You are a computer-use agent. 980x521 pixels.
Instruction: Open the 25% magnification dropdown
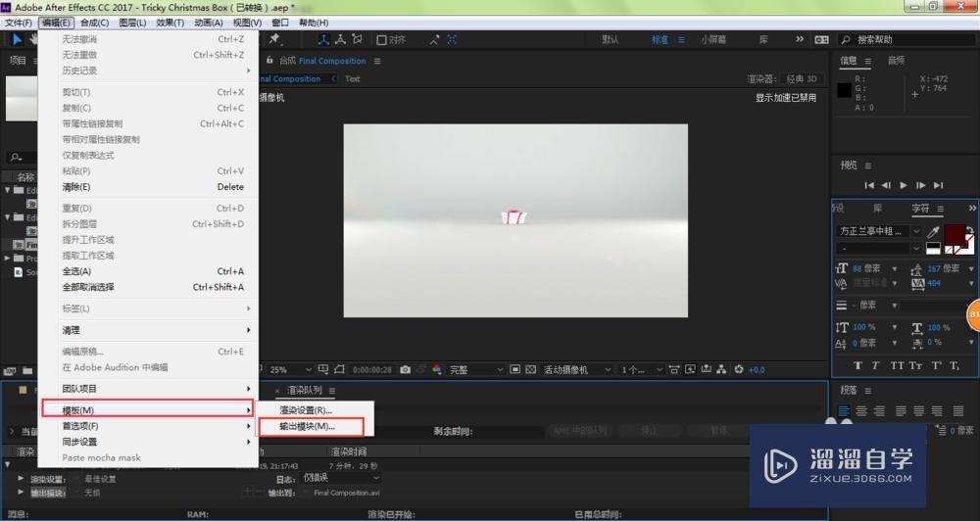click(290, 370)
